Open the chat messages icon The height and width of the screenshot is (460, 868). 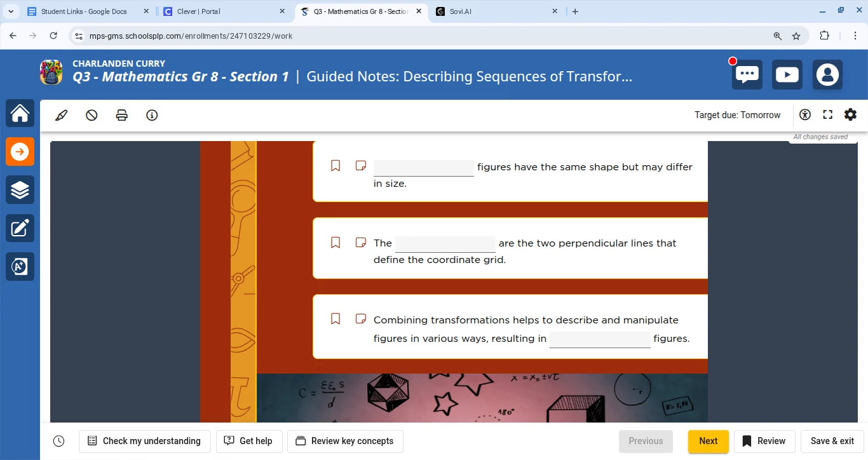(747, 75)
